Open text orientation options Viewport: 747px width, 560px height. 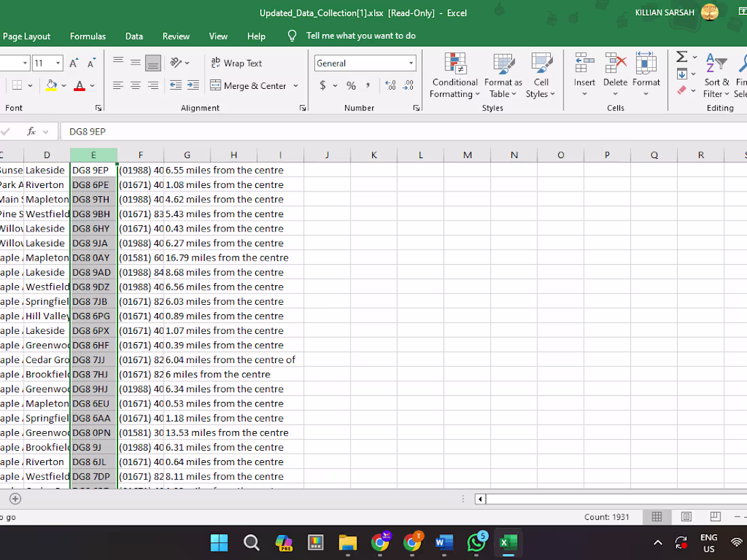click(x=179, y=62)
